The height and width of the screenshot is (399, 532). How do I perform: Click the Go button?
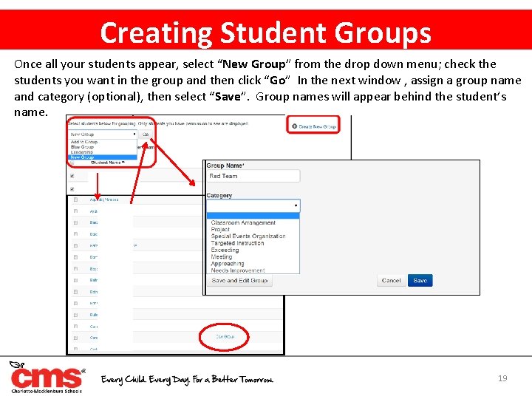click(146, 134)
